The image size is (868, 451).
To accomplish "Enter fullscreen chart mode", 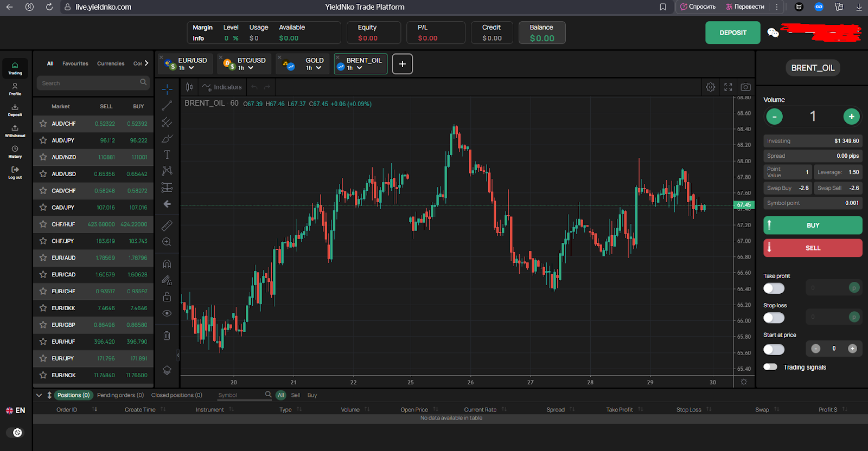I will [728, 87].
